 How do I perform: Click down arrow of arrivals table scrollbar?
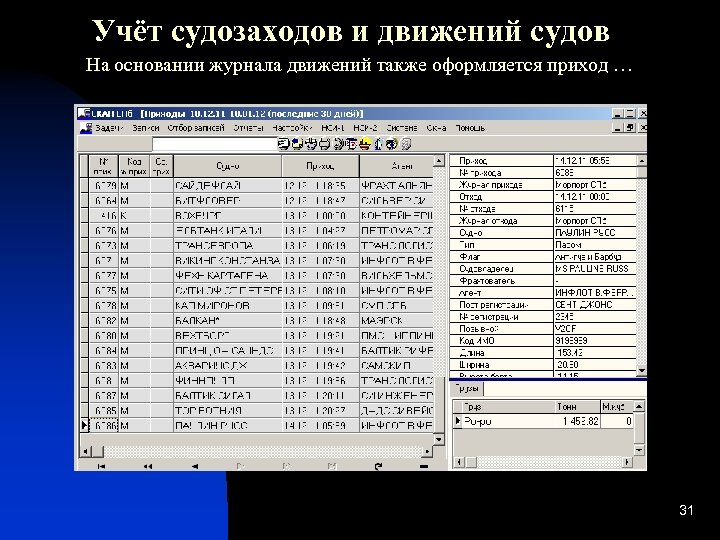[439, 440]
